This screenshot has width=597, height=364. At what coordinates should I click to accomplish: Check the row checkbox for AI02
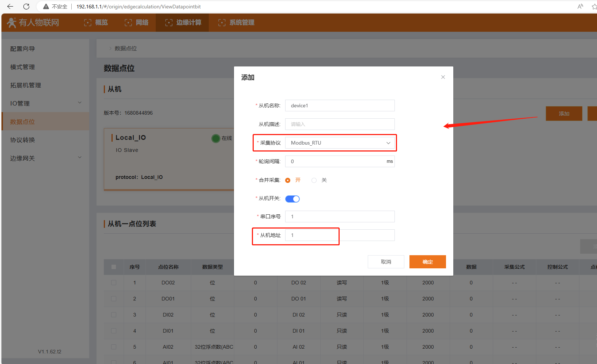coord(114,347)
